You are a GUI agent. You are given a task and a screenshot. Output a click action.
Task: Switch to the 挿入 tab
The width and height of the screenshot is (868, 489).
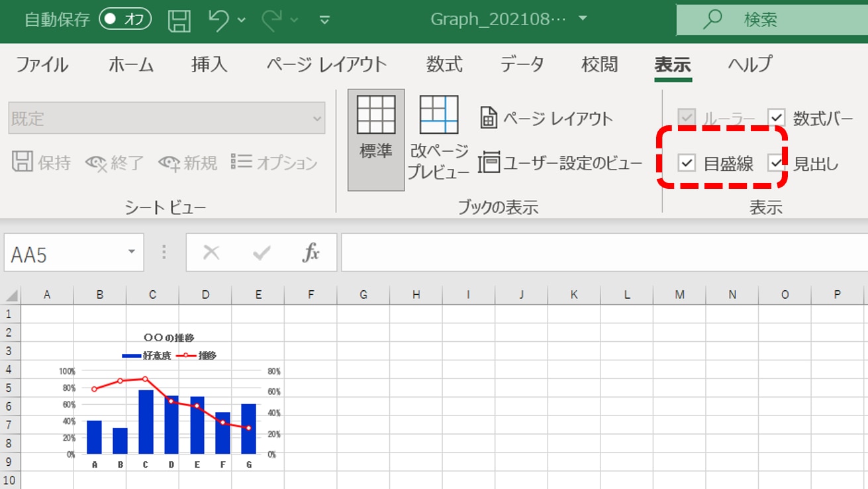click(x=209, y=64)
